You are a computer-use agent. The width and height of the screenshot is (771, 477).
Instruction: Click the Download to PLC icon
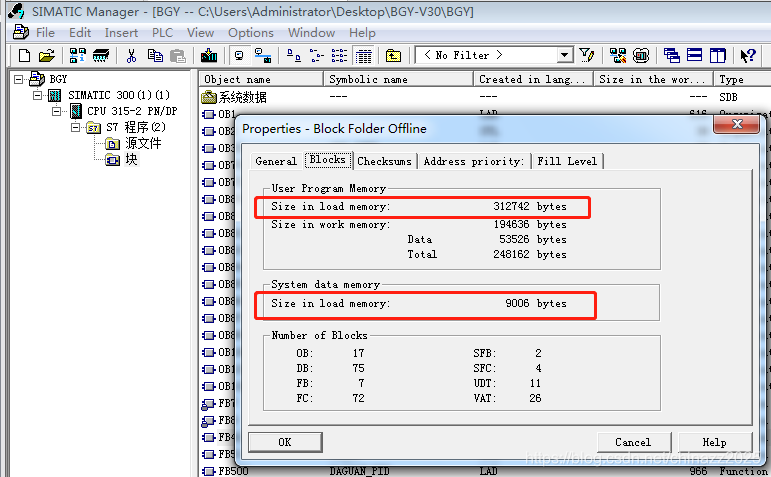click(x=209, y=56)
